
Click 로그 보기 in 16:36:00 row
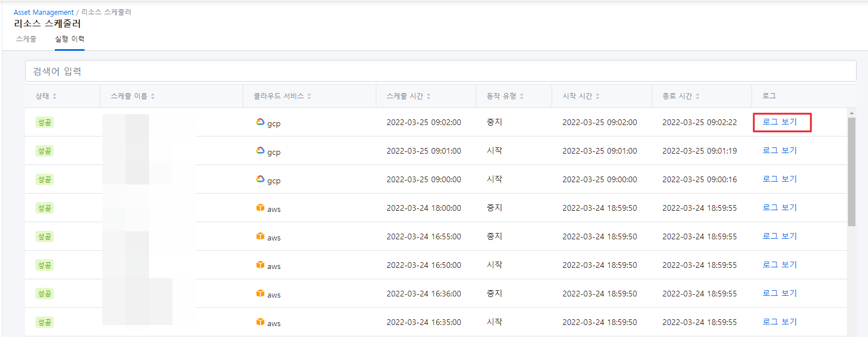pos(779,293)
